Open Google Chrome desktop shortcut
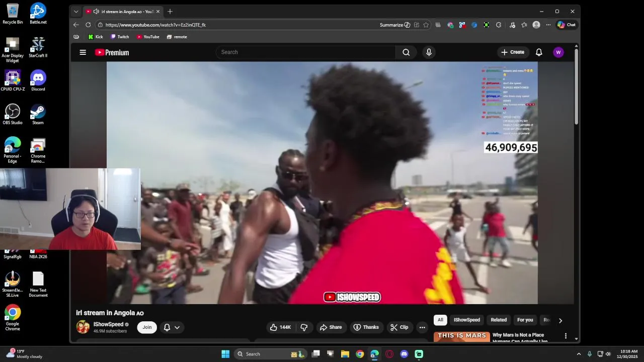Image resolution: width=644 pixels, height=362 pixels. [x=13, y=317]
